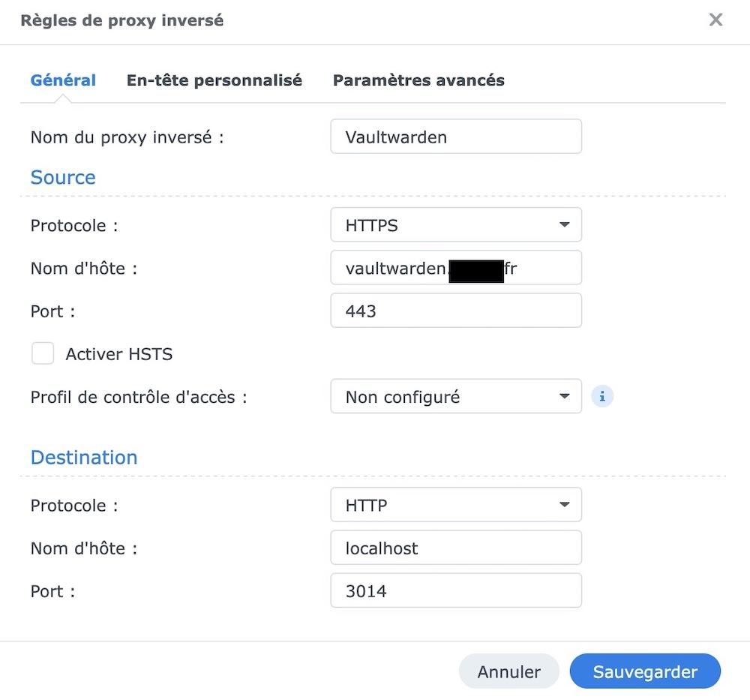750x700 pixels.
Task: Click the Nom du proxy inversé field
Action: point(455,137)
